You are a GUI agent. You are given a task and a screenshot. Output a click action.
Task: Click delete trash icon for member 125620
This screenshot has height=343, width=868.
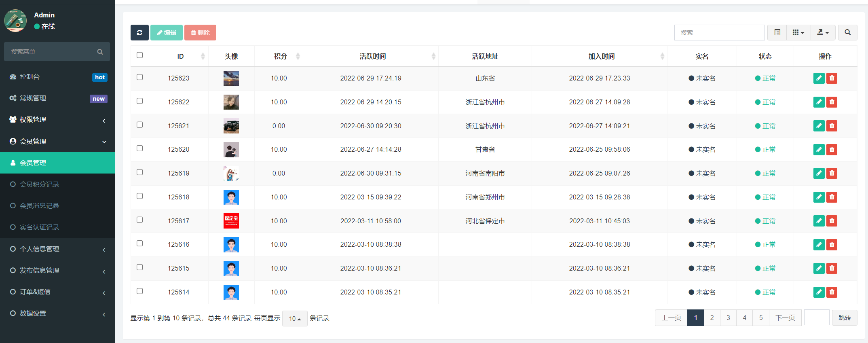click(832, 150)
